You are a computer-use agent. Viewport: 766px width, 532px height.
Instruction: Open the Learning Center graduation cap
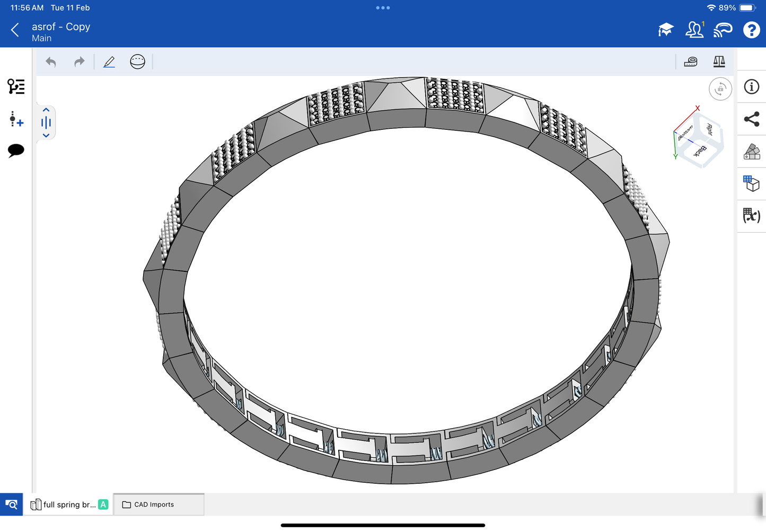[x=665, y=30]
